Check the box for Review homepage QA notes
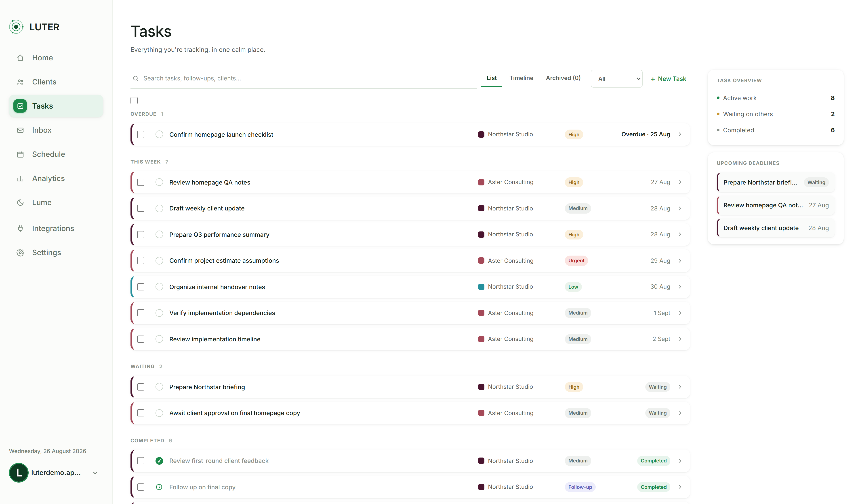The width and height of the screenshot is (858, 504). 141,183
